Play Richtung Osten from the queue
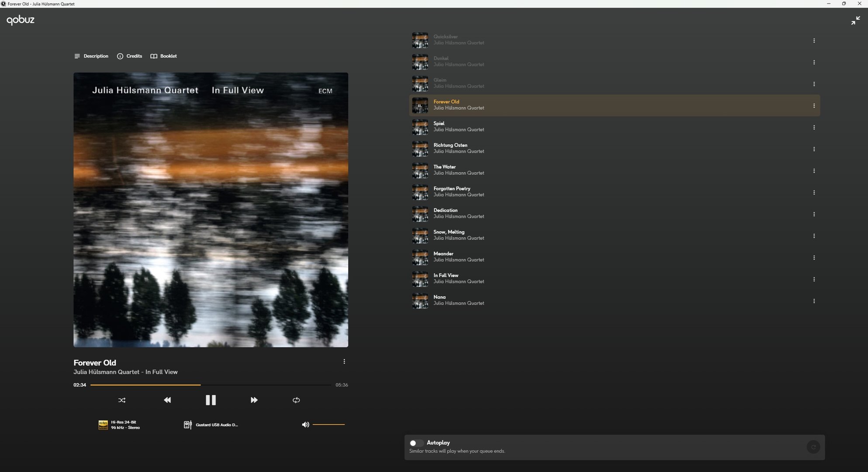The width and height of the screenshot is (868, 472). point(450,145)
